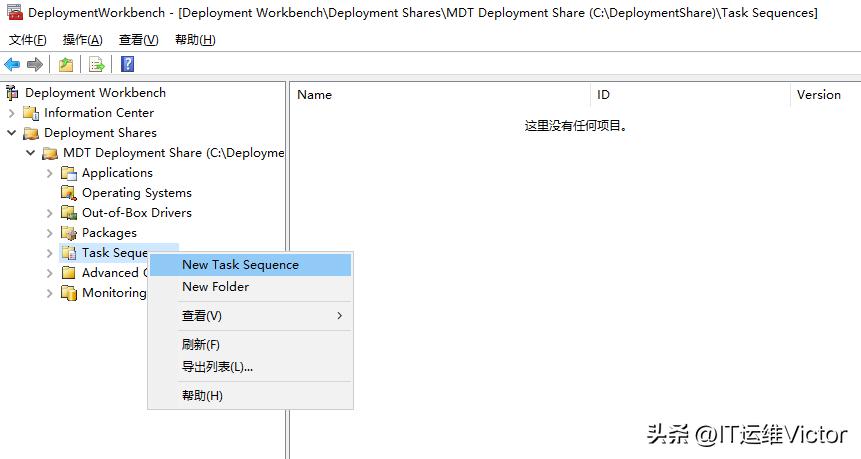Screen dimensions: 861x459
Task: Select the Out-of-Box Drivers tree label
Action: [137, 213]
